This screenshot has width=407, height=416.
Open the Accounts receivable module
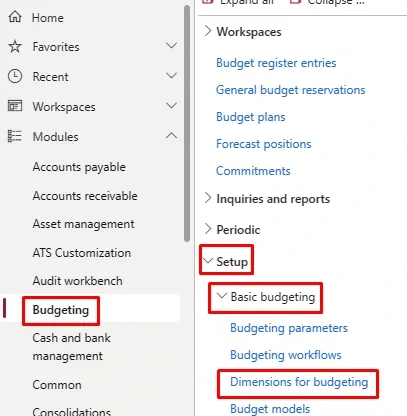point(85,196)
